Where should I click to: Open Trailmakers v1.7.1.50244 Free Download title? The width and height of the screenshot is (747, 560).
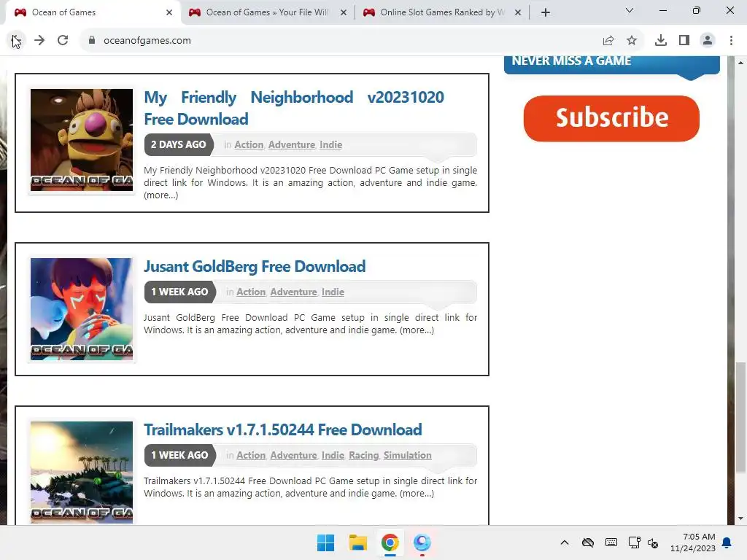(283, 429)
